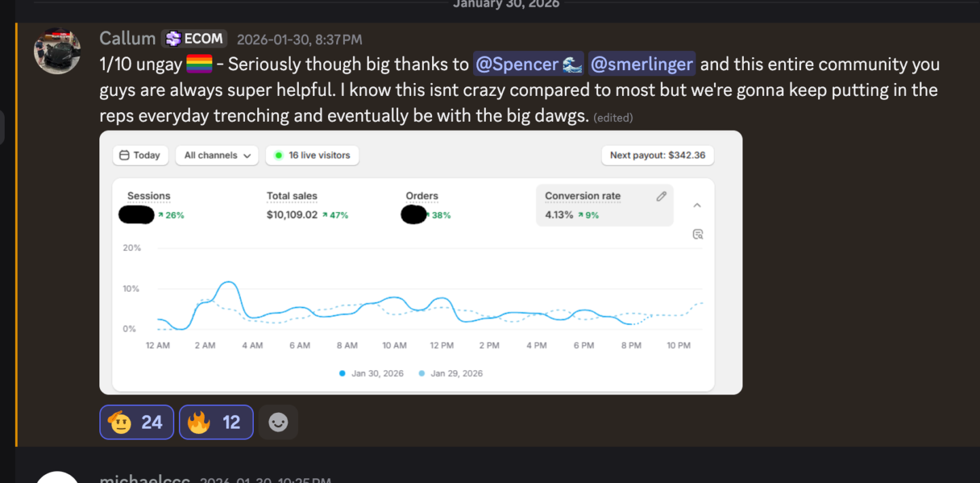Toggle the salute reaction with 24 votes
This screenshot has width=980, height=483.
137,422
